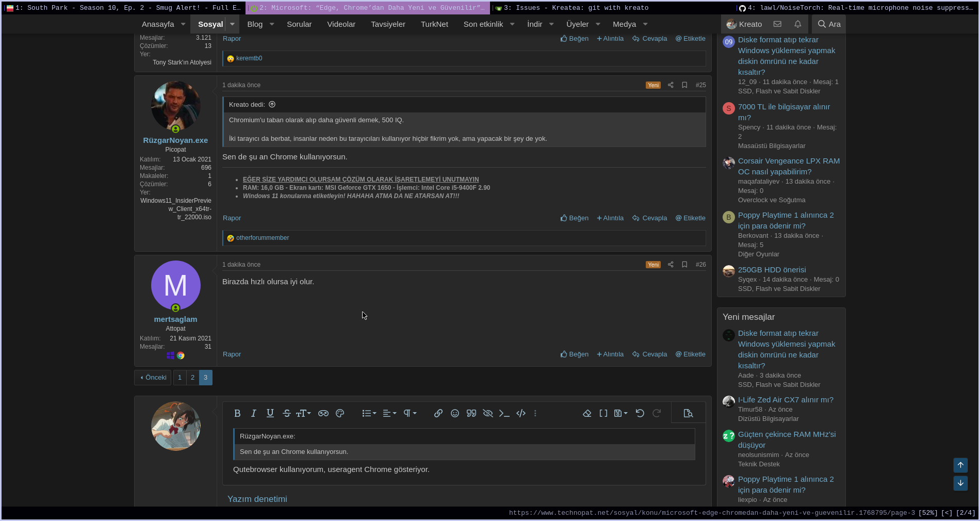The height and width of the screenshot is (521, 980).
Task: Click into the reply text editor body
Action: [464, 470]
